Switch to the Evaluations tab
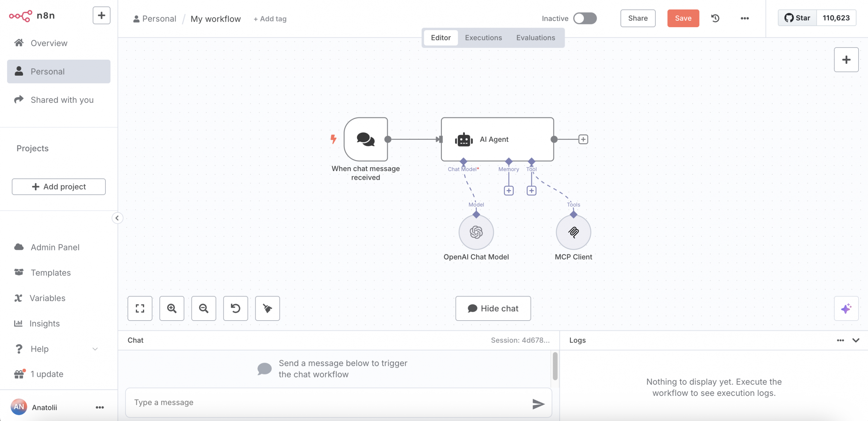The height and width of the screenshot is (421, 868). click(x=535, y=38)
